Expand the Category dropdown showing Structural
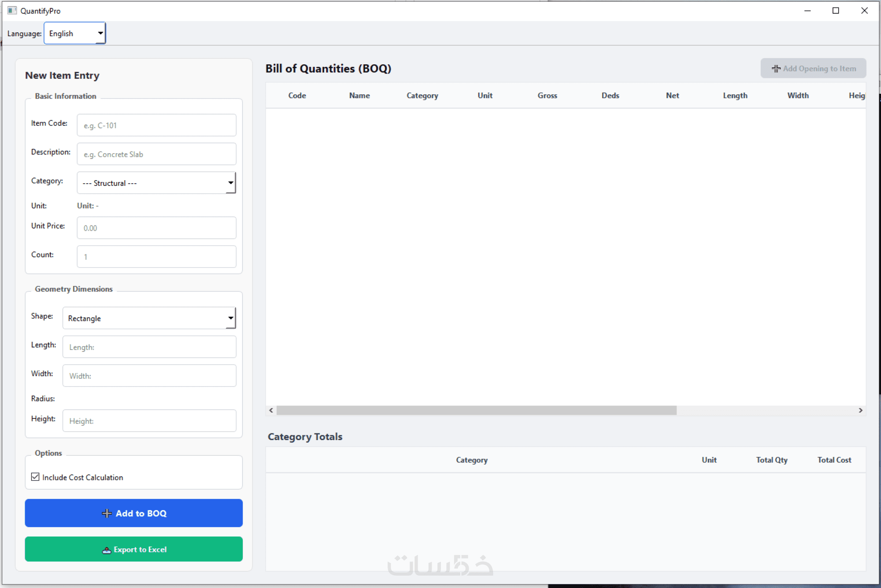 (156, 183)
